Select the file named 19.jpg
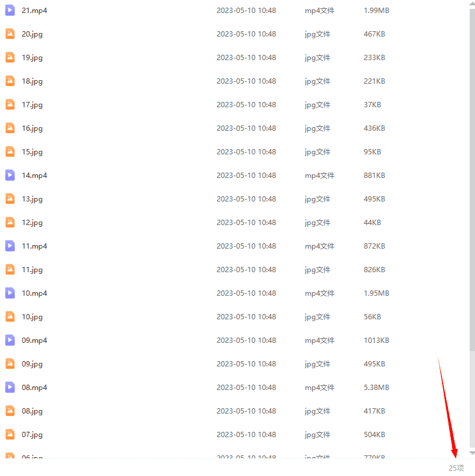The height and width of the screenshot is (476, 475). pyautogui.click(x=32, y=58)
